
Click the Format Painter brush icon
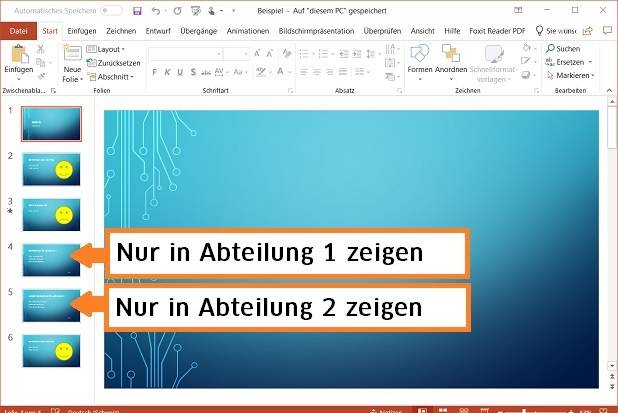[41, 76]
